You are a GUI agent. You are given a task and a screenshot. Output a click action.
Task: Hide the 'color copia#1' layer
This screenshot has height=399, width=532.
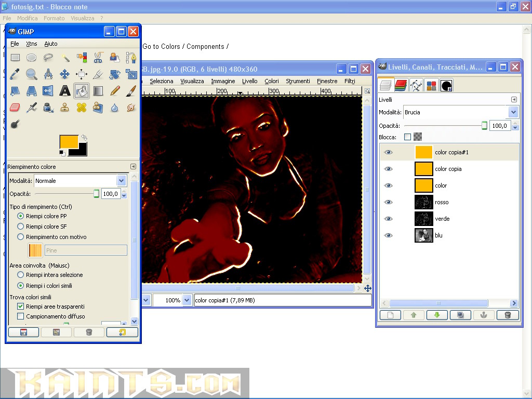pyautogui.click(x=389, y=152)
